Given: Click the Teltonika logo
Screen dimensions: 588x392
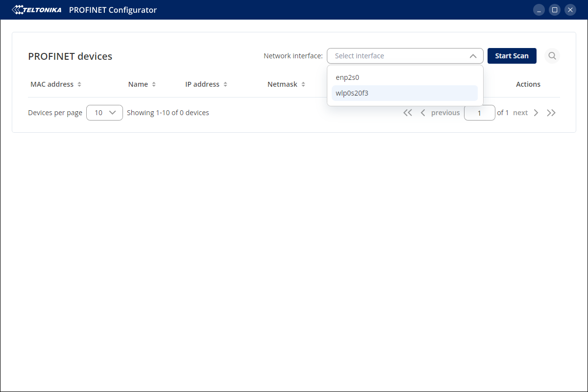Looking at the screenshot, I should [x=37, y=10].
